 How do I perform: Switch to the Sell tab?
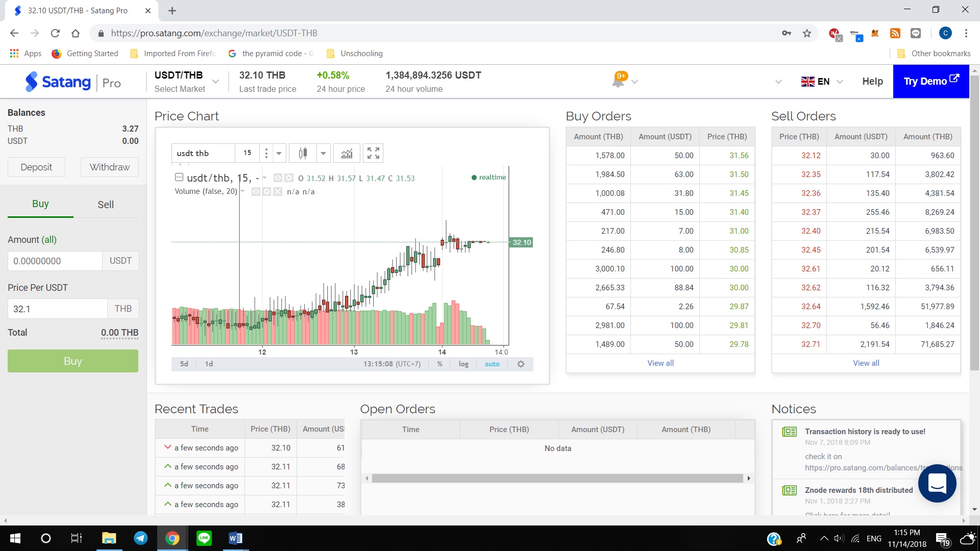point(106,205)
